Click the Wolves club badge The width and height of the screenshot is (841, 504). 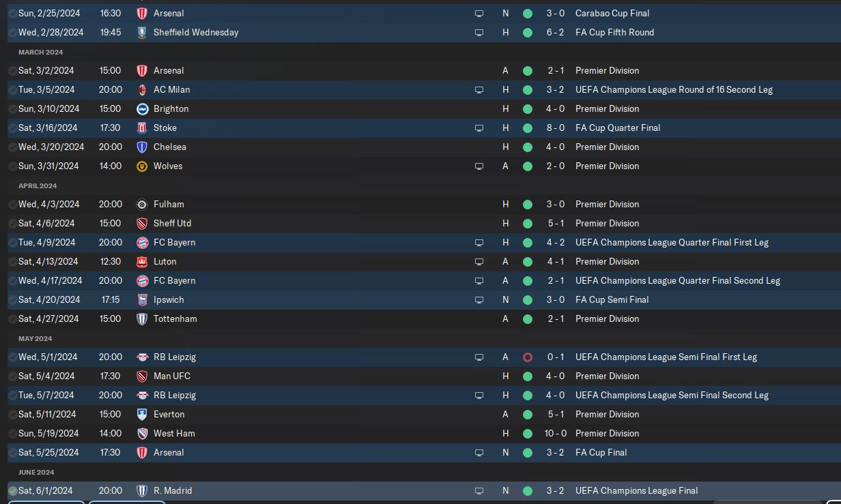tap(142, 166)
